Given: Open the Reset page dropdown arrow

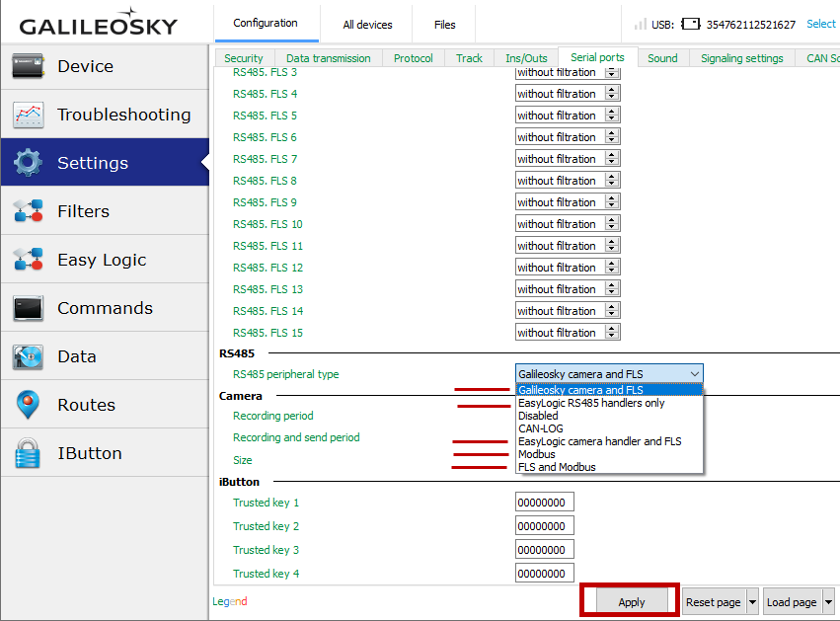Looking at the screenshot, I should click(x=752, y=602).
